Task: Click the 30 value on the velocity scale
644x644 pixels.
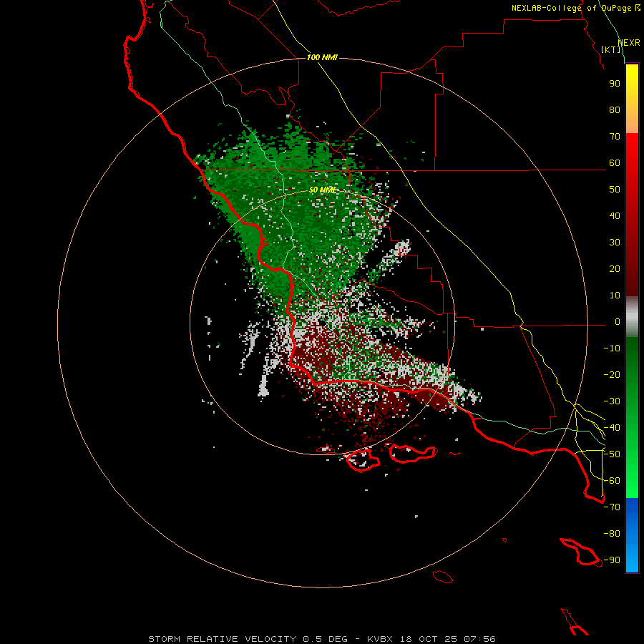Action: click(x=615, y=243)
